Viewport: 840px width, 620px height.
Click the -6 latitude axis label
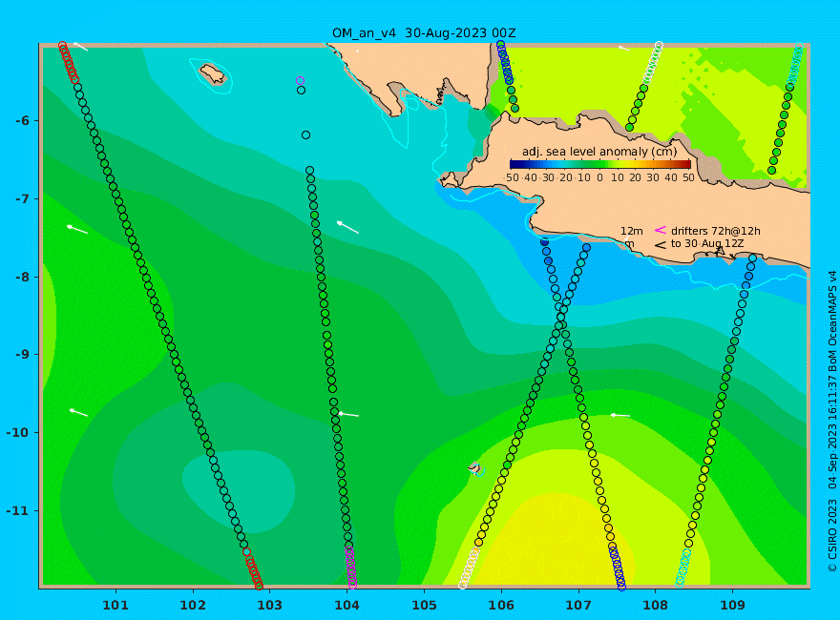point(22,120)
